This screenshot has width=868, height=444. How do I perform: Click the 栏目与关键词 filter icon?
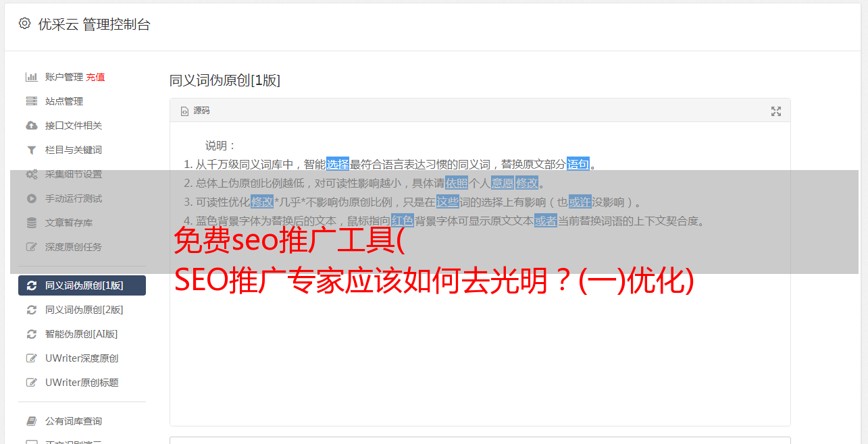pos(31,150)
